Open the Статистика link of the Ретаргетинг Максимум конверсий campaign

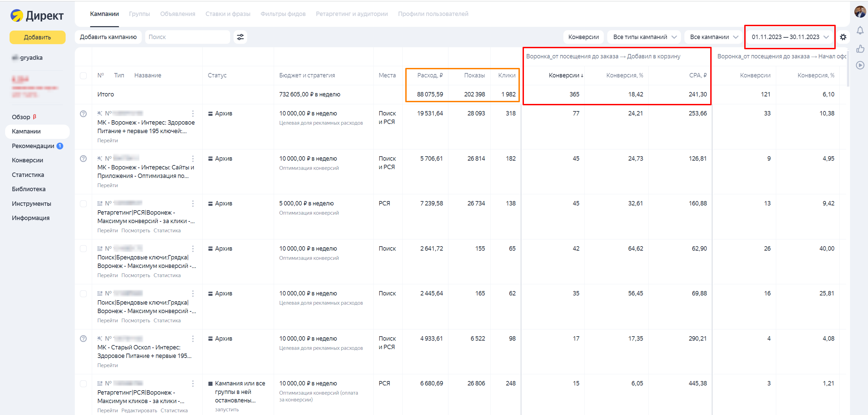pos(167,231)
